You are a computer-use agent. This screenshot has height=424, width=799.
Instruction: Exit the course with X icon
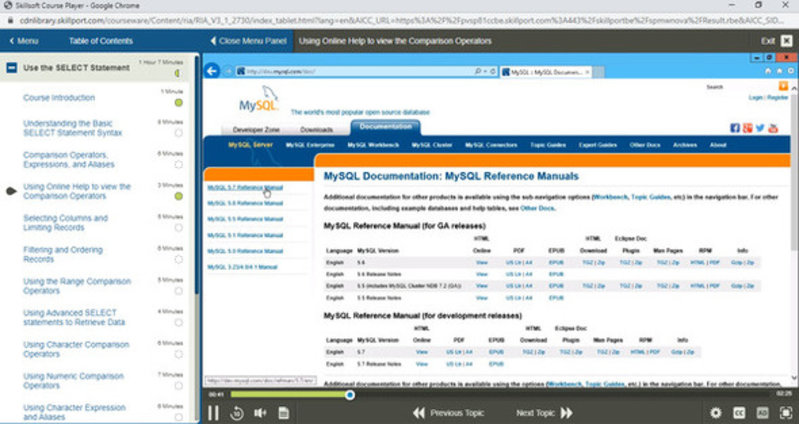pos(787,41)
